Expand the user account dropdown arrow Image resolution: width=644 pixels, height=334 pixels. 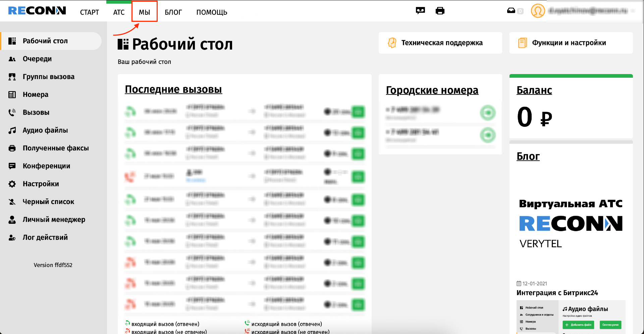click(x=633, y=11)
